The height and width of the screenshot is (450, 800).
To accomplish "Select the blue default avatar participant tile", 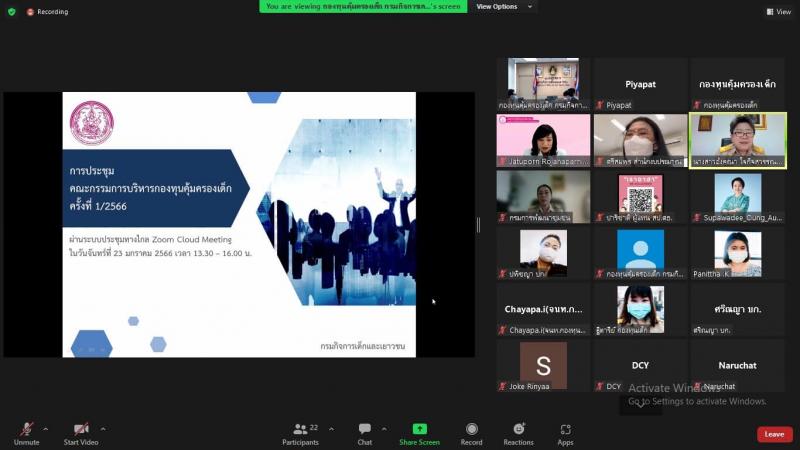I will (x=640, y=254).
